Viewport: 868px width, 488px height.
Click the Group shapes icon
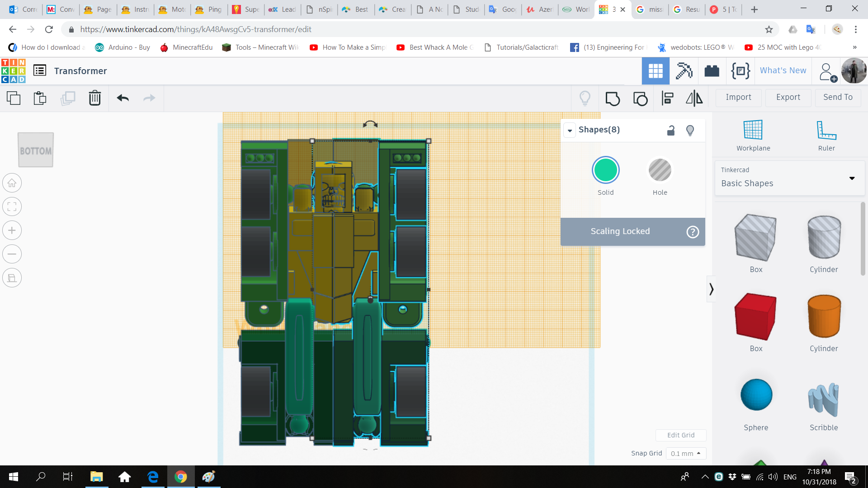(613, 98)
